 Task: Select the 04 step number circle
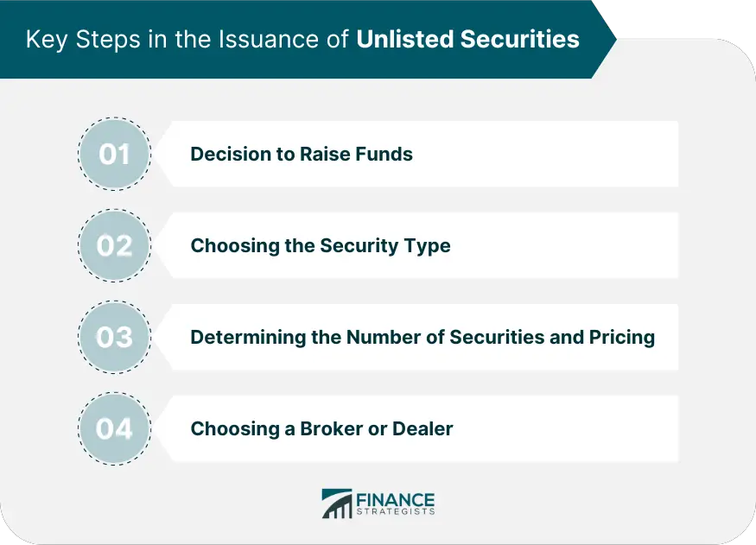[114, 428]
